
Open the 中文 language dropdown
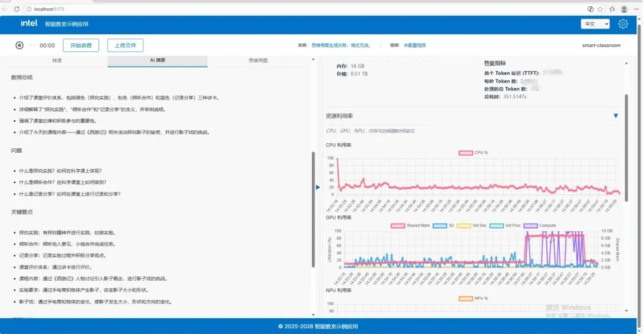595,24
